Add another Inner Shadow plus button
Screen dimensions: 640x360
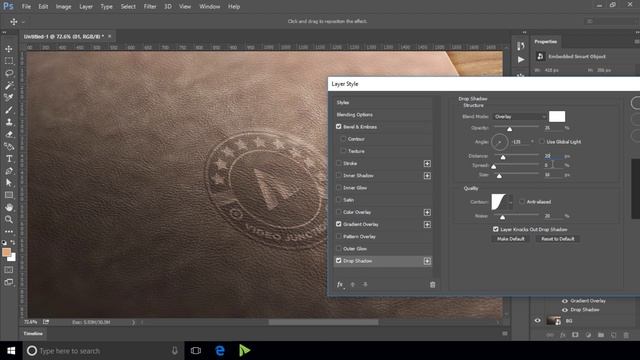[x=427, y=176]
